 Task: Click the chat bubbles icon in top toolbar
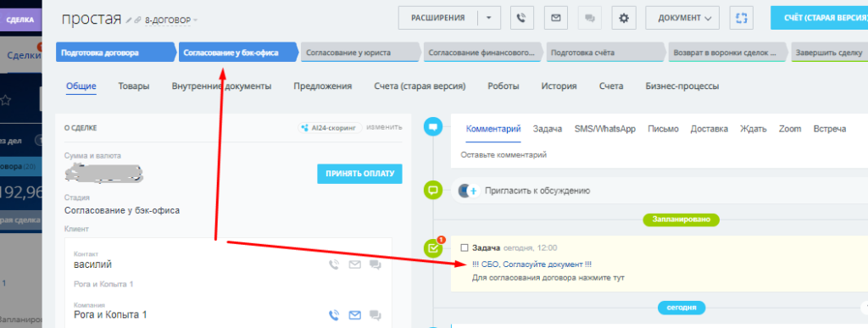tap(590, 18)
